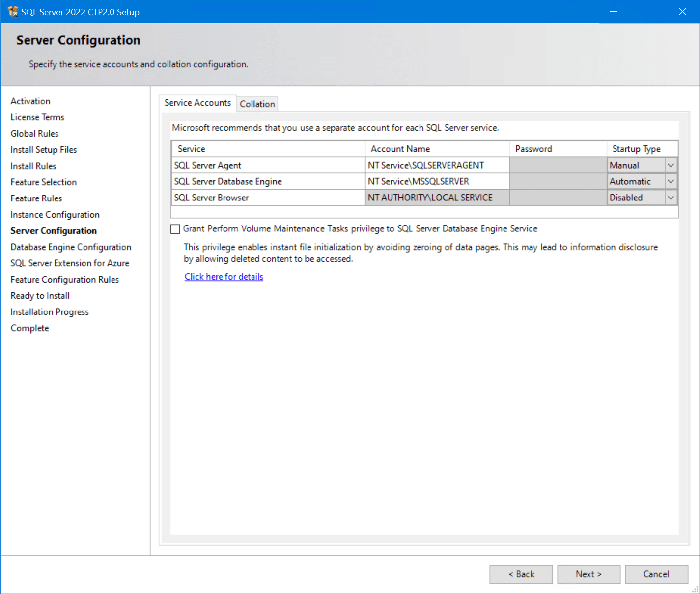Click the SQL Server Setup title bar icon
Viewport: 700px width, 594px height.
(x=13, y=12)
